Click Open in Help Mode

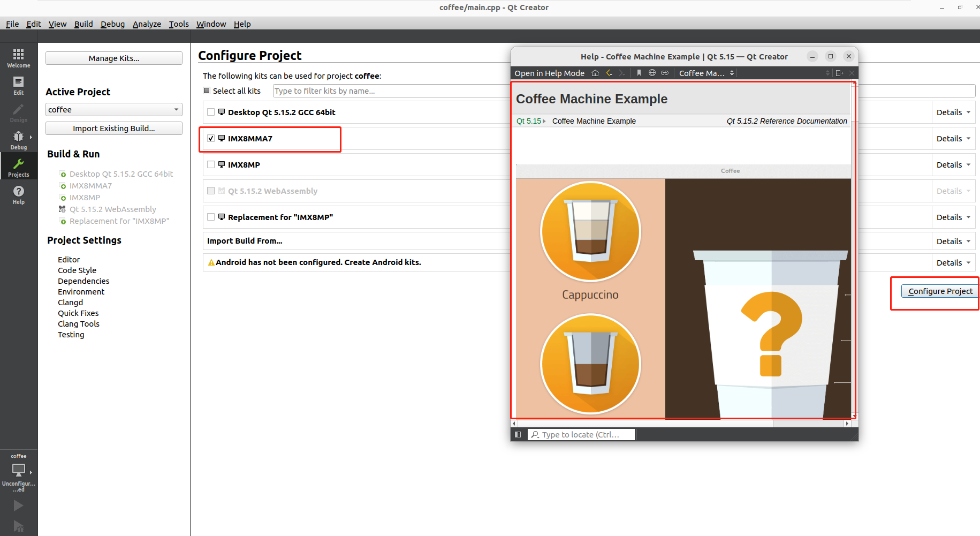[549, 73]
